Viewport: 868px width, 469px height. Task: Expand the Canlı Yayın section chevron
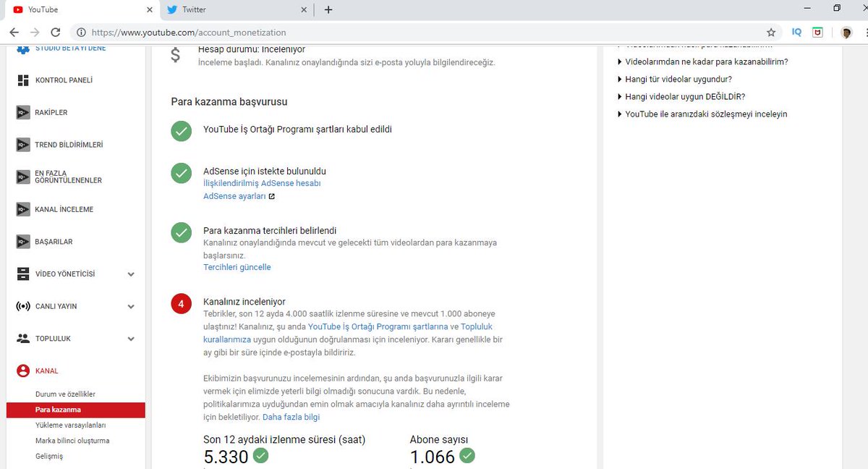click(131, 307)
